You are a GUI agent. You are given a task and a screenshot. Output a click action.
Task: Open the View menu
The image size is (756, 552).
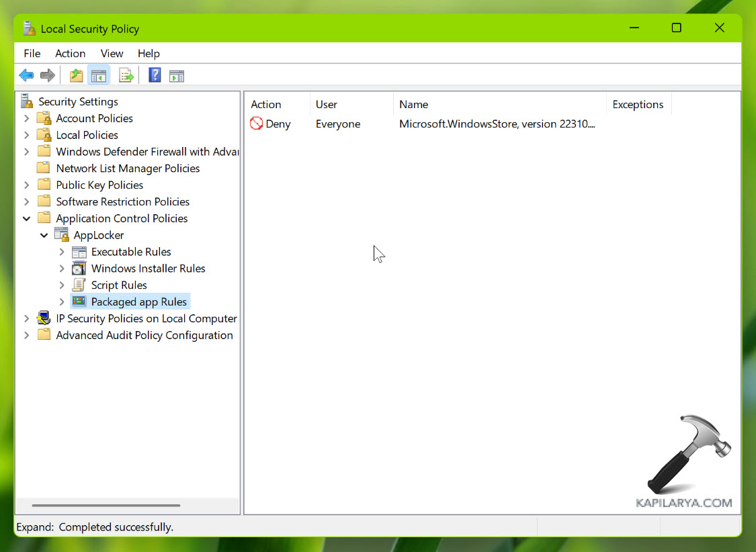pos(112,54)
